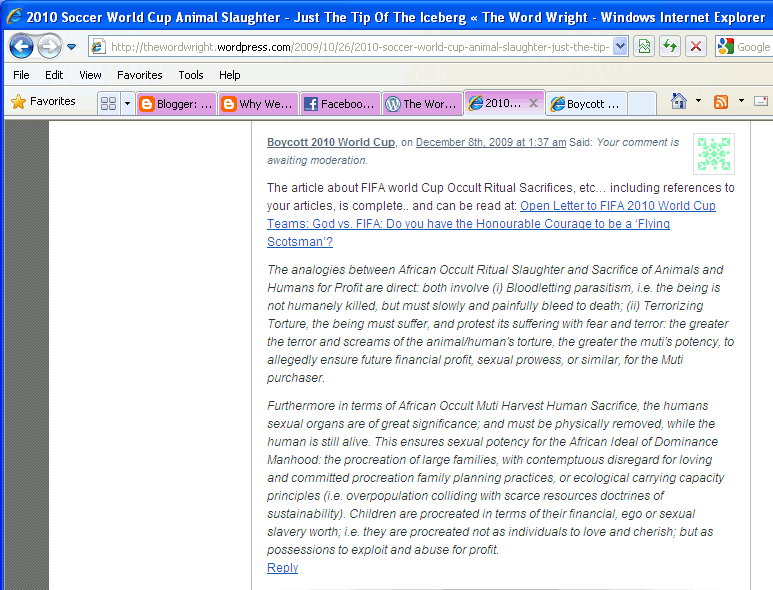Go forward with the Forward arrow button

point(49,47)
